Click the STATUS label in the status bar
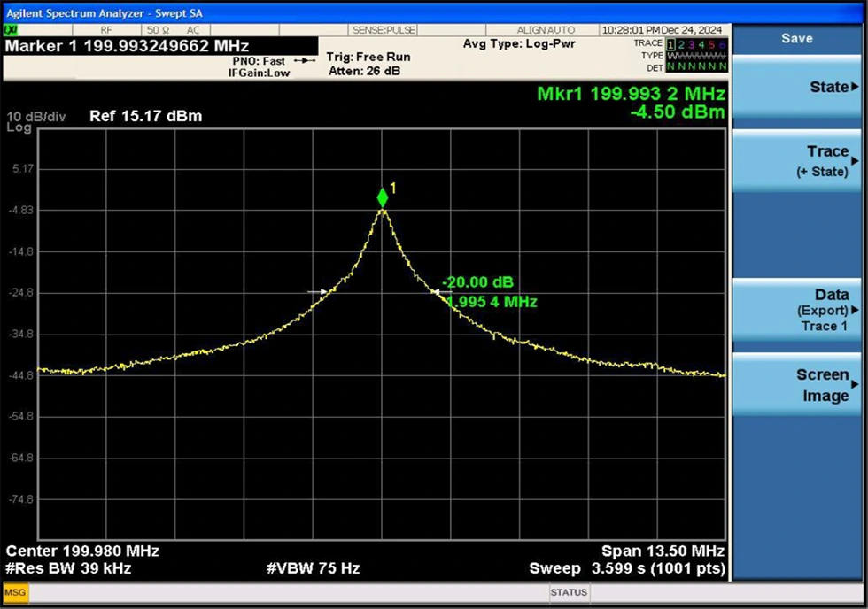 click(569, 592)
